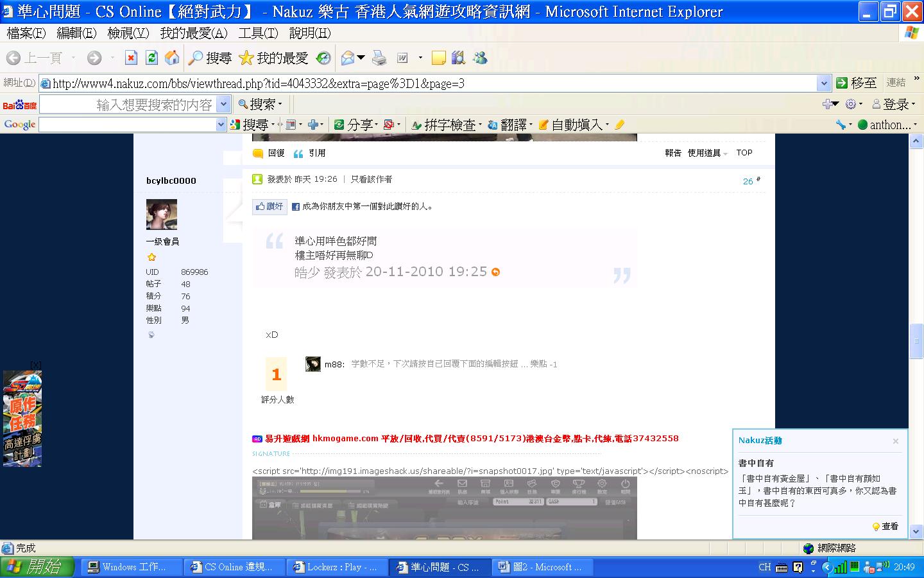Click the Messenger people icon
924x578 pixels.
(x=480, y=58)
